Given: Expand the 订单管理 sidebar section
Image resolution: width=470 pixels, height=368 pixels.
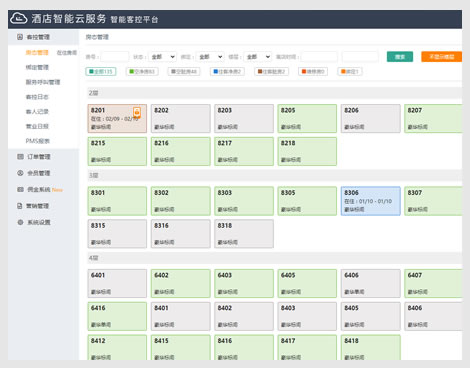Looking at the screenshot, I should pos(43,157).
